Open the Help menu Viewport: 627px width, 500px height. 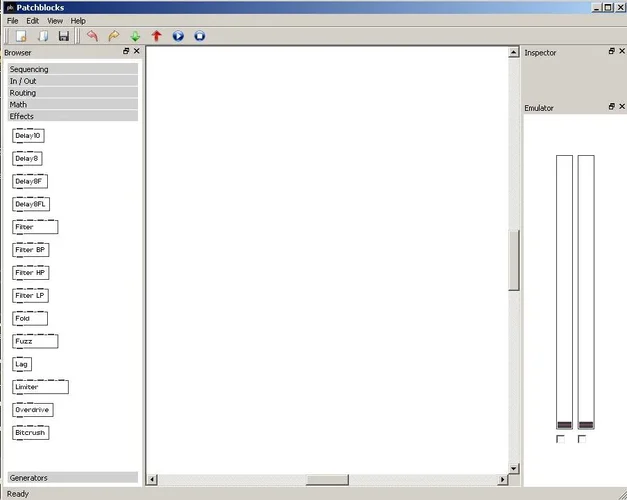click(78, 21)
